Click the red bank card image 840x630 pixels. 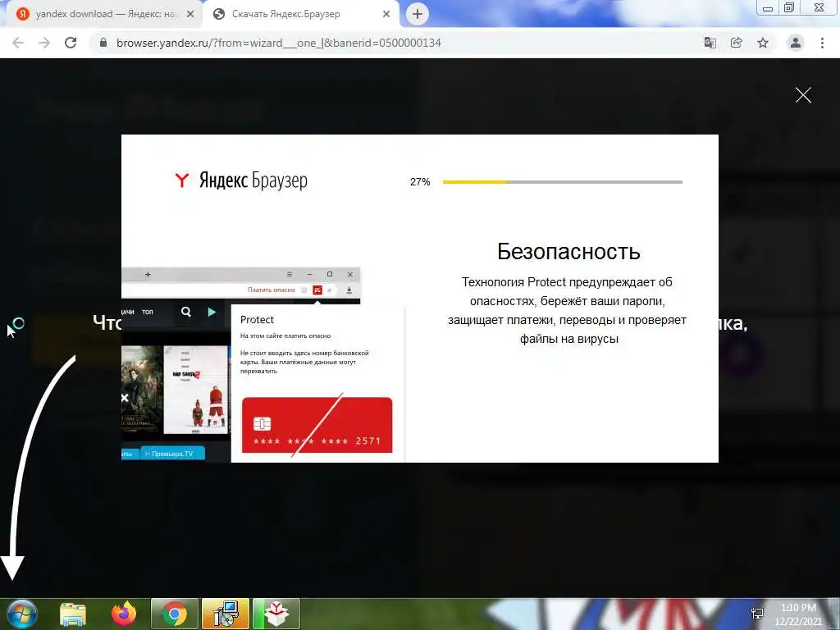coord(317,426)
